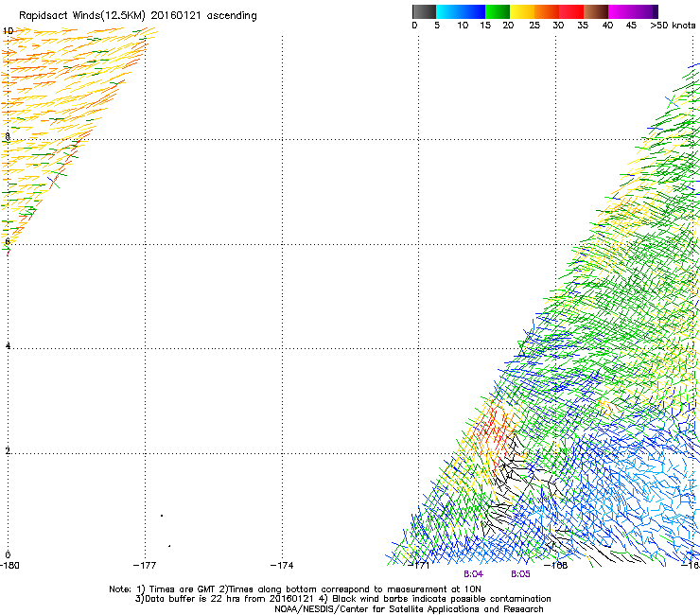This screenshot has width=700, height=615.
Task: Click the orange 25–30 knots legend segment
Action: point(547,11)
